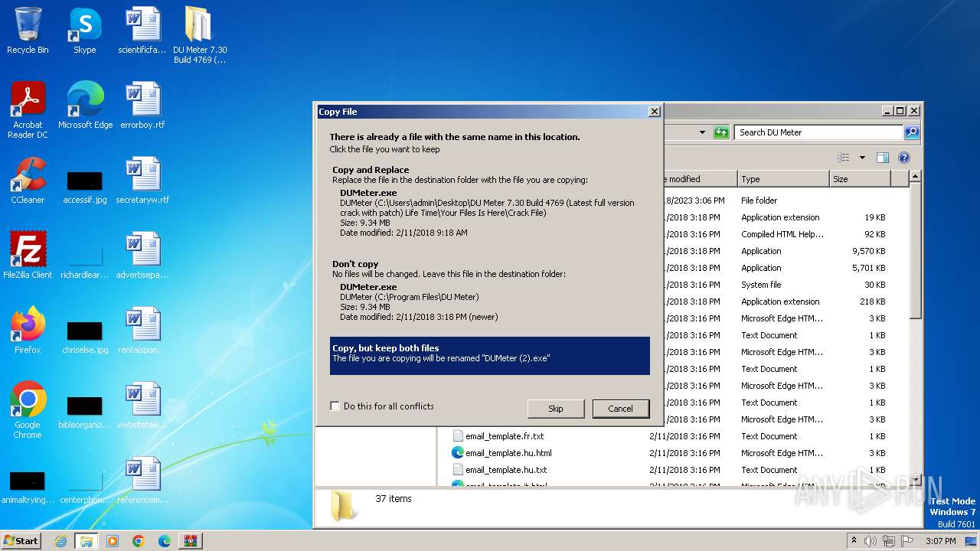
Task: Click the Search DU Meter field
Action: click(x=818, y=132)
